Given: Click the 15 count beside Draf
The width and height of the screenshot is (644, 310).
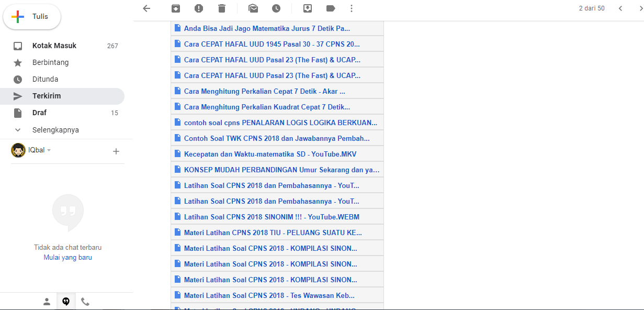Looking at the screenshot, I should click(115, 113).
